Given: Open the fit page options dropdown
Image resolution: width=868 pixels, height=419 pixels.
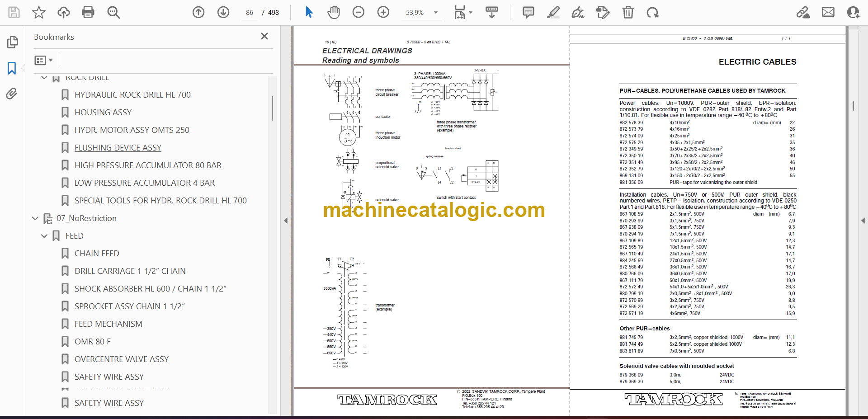Looking at the screenshot, I should pos(463,12).
